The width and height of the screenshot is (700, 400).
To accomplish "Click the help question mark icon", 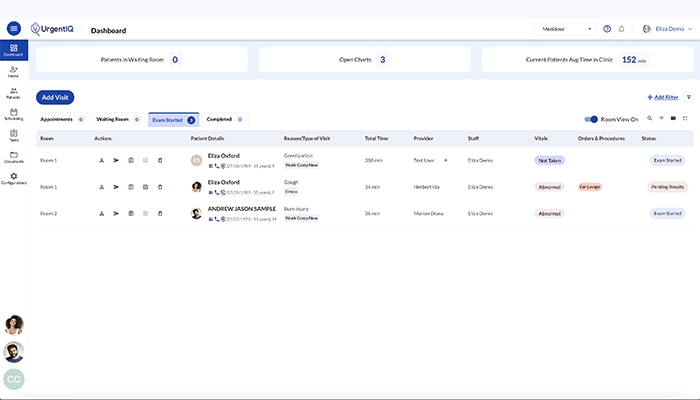I will point(607,29).
